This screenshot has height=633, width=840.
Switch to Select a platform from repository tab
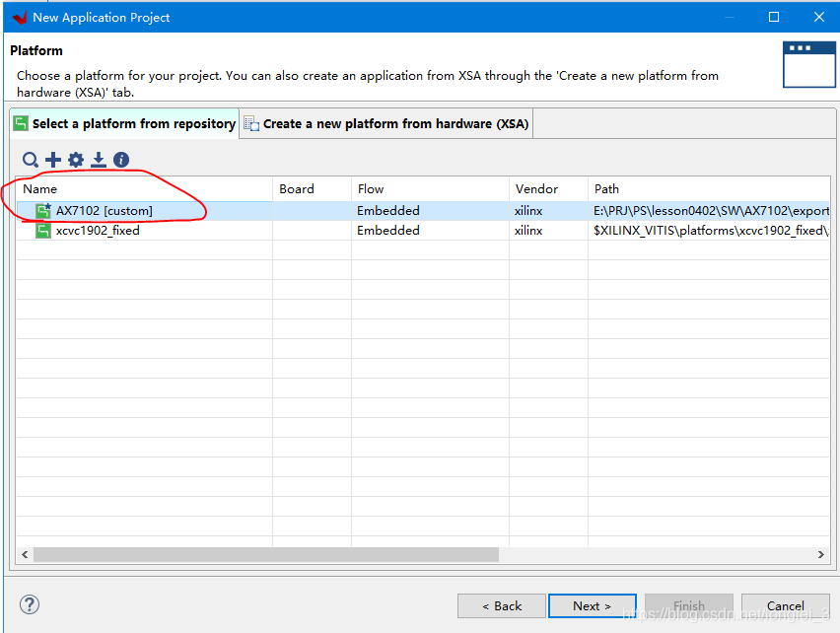(124, 123)
